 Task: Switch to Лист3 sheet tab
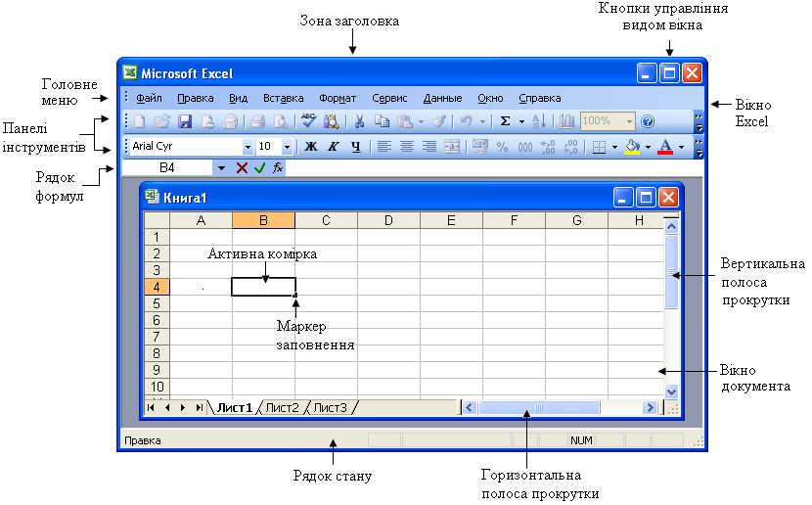coord(330,408)
